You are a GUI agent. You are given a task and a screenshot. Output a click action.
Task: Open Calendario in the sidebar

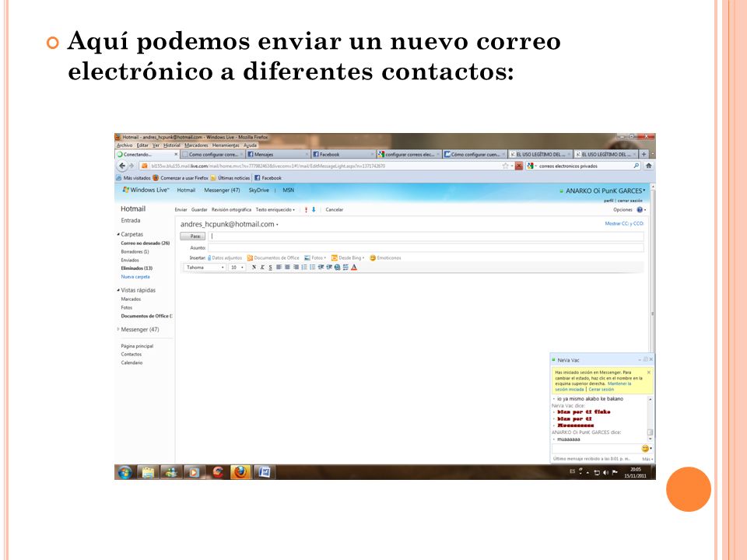[x=132, y=363]
